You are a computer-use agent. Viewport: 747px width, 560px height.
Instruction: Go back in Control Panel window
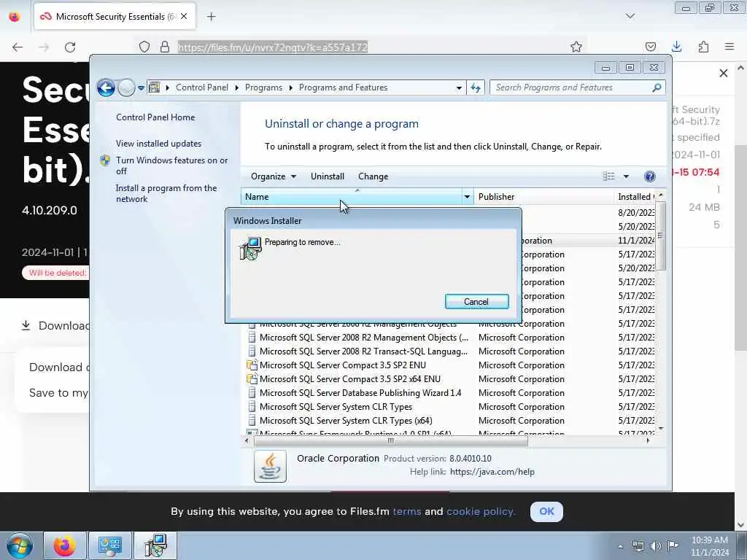point(106,87)
